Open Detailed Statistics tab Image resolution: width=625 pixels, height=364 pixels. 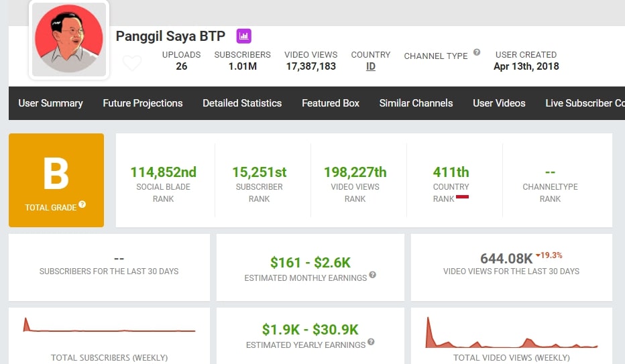click(x=242, y=103)
